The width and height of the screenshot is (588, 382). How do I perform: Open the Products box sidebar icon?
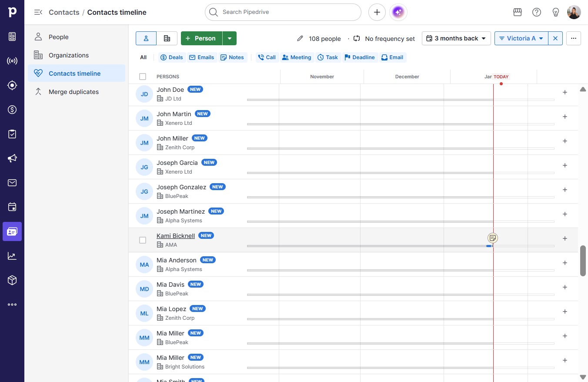(12, 280)
